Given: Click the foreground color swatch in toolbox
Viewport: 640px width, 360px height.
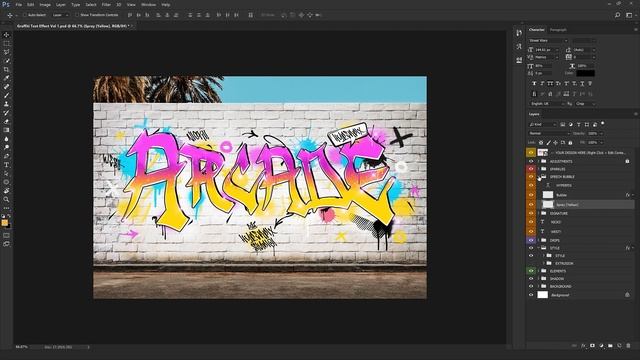Looking at the screenshot, I should click(x=4, y=222).
